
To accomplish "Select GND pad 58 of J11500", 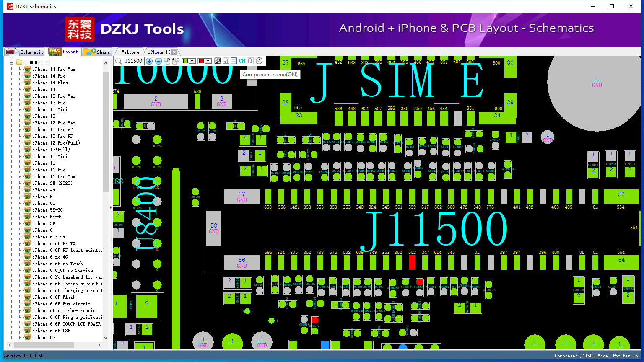I will click(x=214, y=228).
